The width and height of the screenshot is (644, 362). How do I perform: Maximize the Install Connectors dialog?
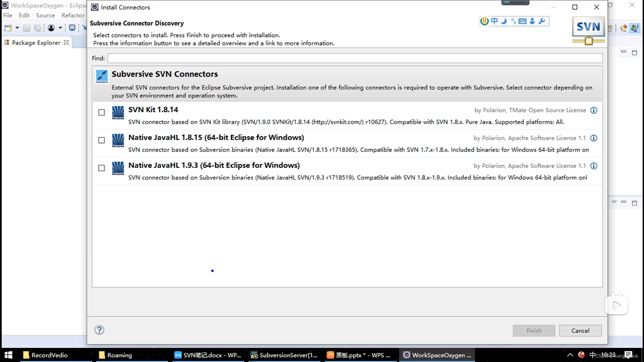(x=575, y=7)
